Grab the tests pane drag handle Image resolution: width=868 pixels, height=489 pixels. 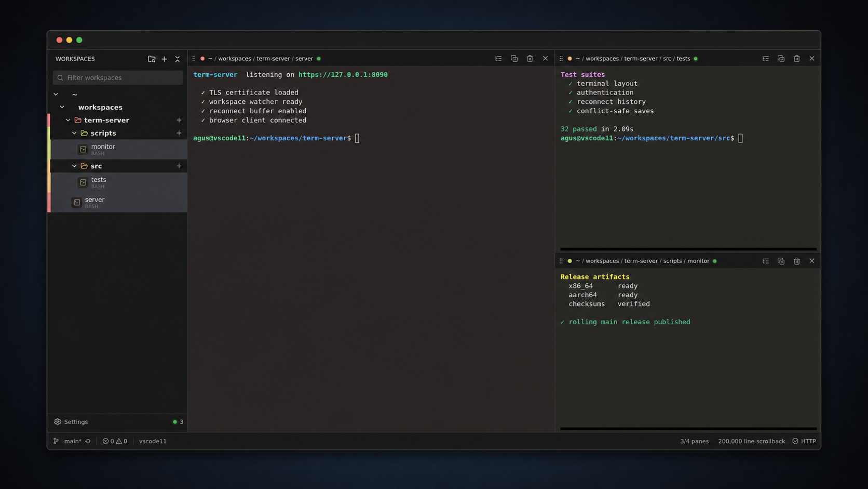click(561, 59)
